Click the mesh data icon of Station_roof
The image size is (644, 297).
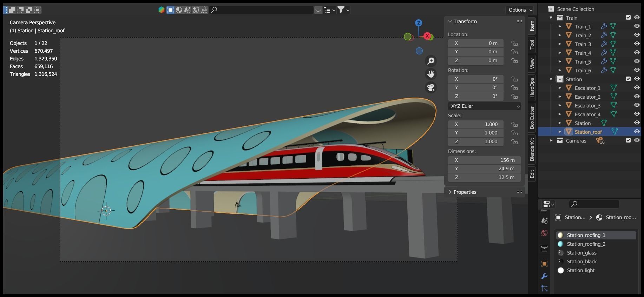click(x=615, y=132)
